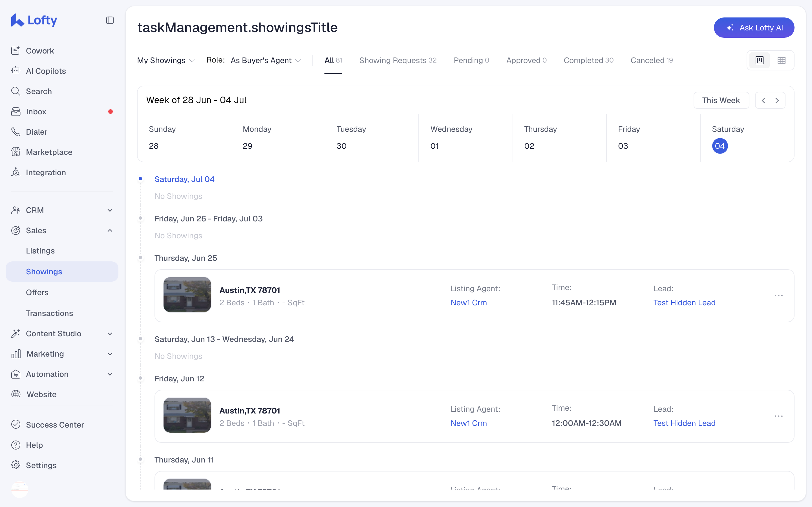Open Settings gear in the sidebar

click(16, 465)
